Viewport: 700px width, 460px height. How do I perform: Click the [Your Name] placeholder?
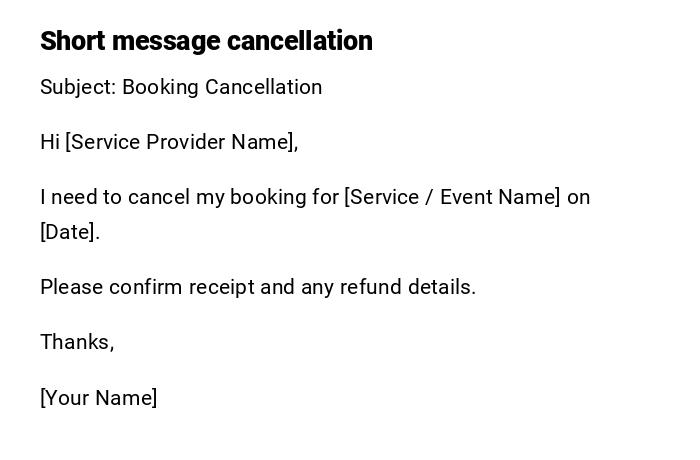99,398
